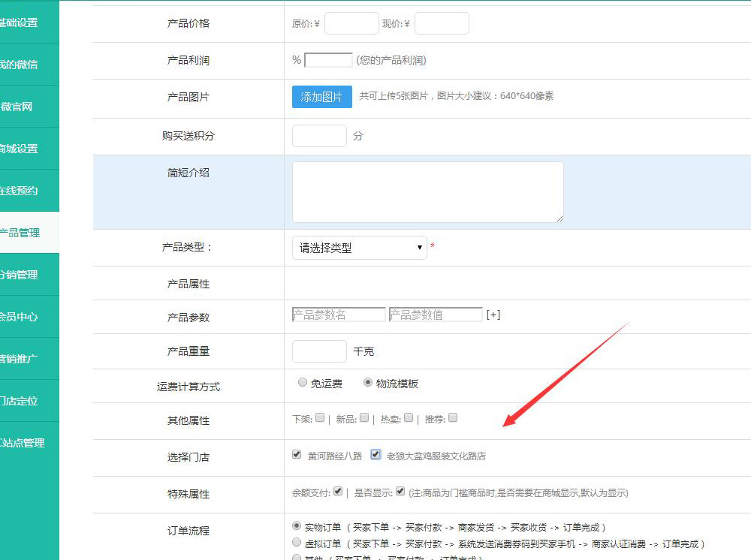Click the 产品参数名 input field

(338, 315)
